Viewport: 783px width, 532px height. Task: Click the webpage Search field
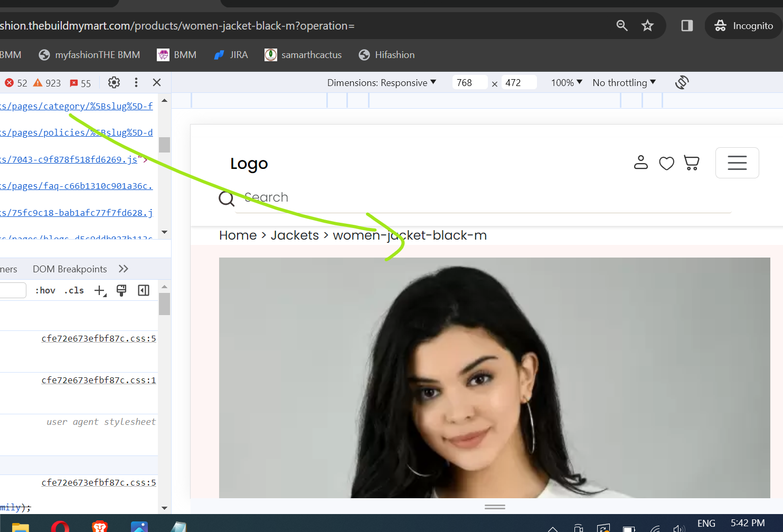tap(483, 197)
